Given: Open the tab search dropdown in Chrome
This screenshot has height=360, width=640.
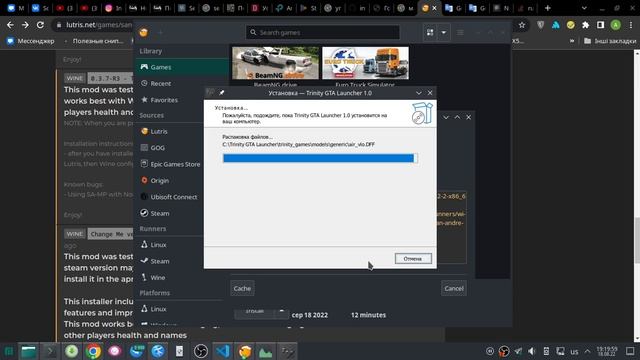Looking at the screenshot, I should click(x=584, y=8).
